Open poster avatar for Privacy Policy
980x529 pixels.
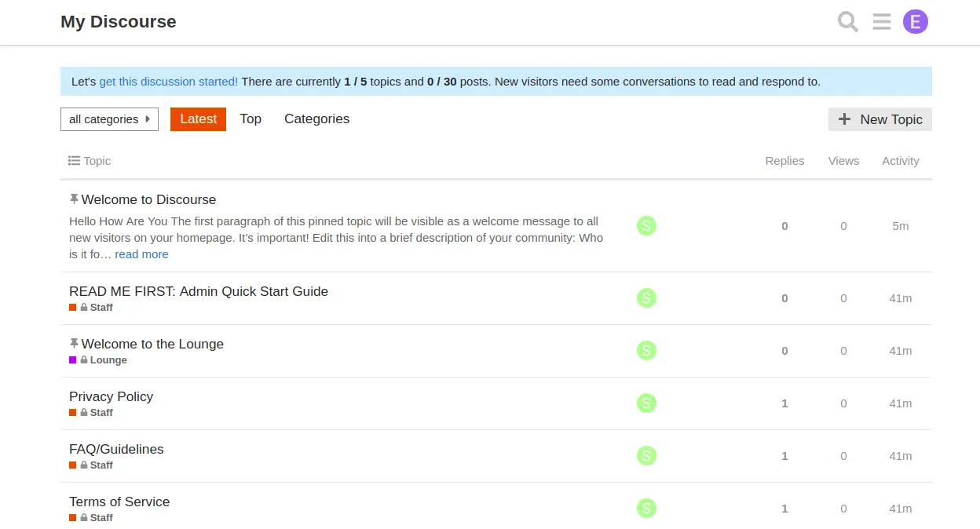pos(646,403)
